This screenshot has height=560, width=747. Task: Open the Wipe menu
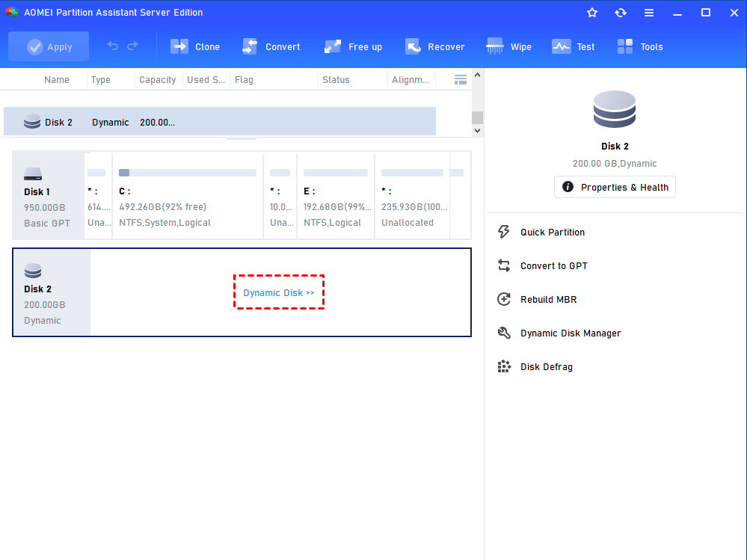point(508,46)
